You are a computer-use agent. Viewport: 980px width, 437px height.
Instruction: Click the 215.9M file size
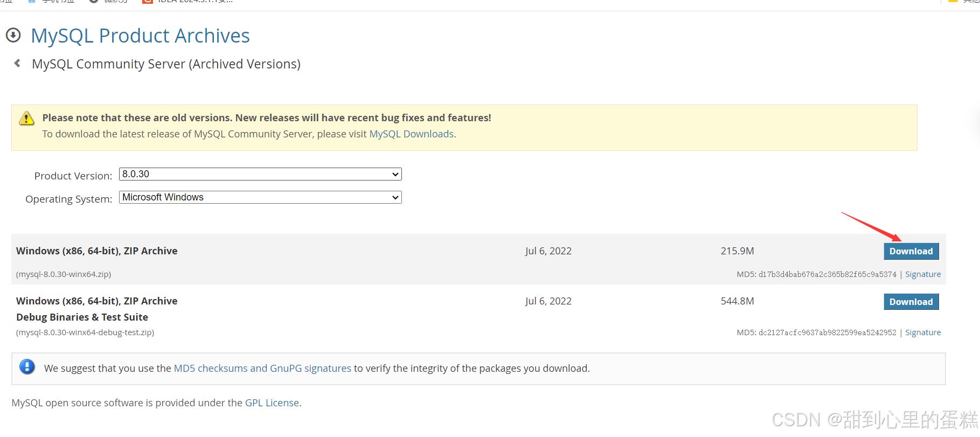737,251
